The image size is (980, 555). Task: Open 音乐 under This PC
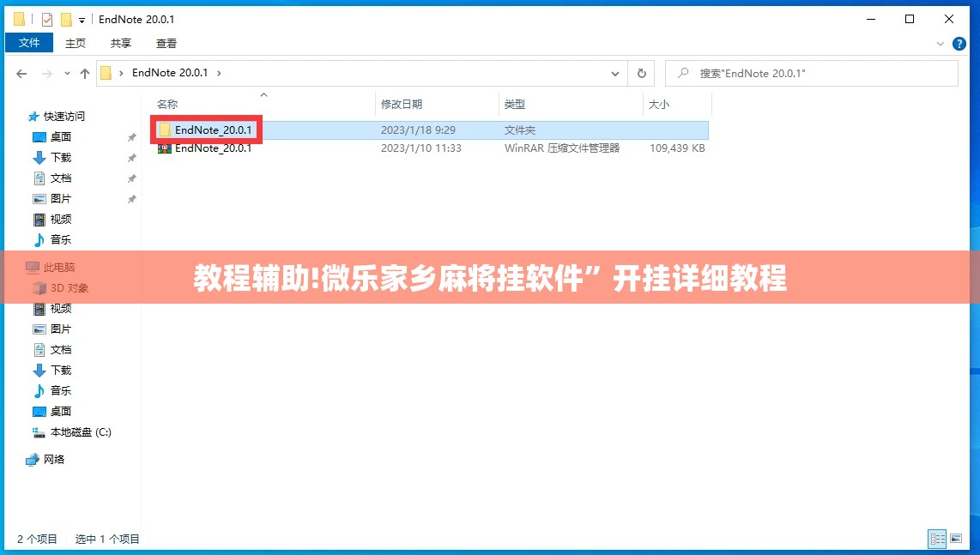(61, 390)
